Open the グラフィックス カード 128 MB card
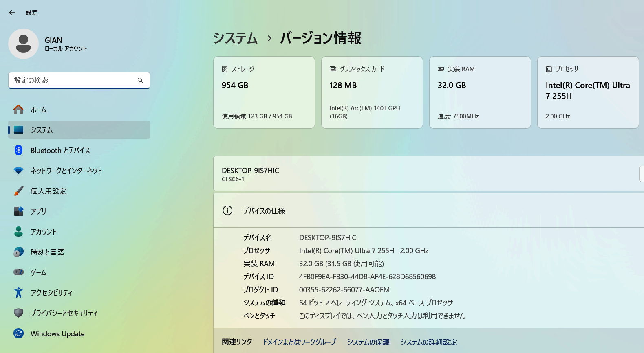Viewport: 644px width, 353px height. 372,92
